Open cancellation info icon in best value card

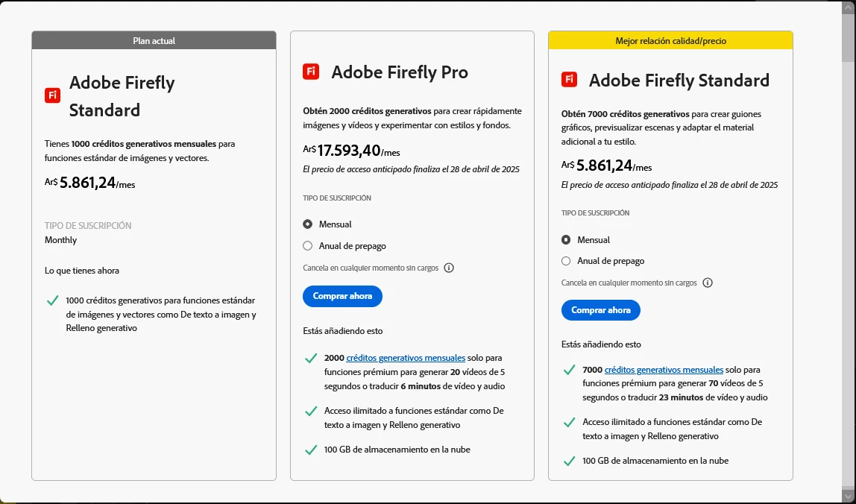(x=708, y=283)
